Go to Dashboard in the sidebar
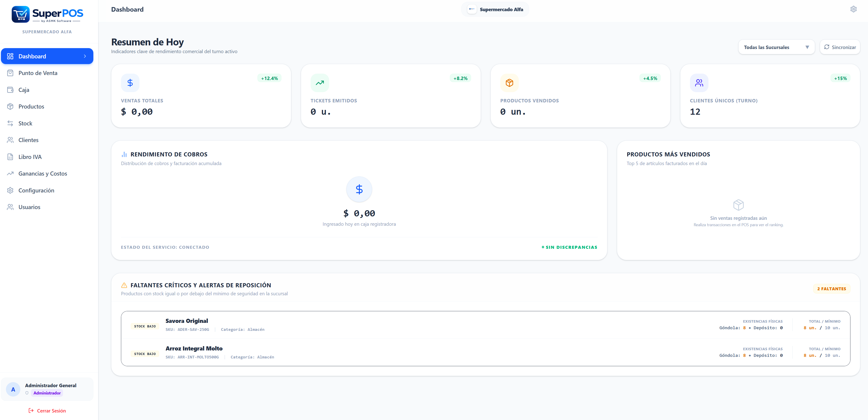 (47, 56)
